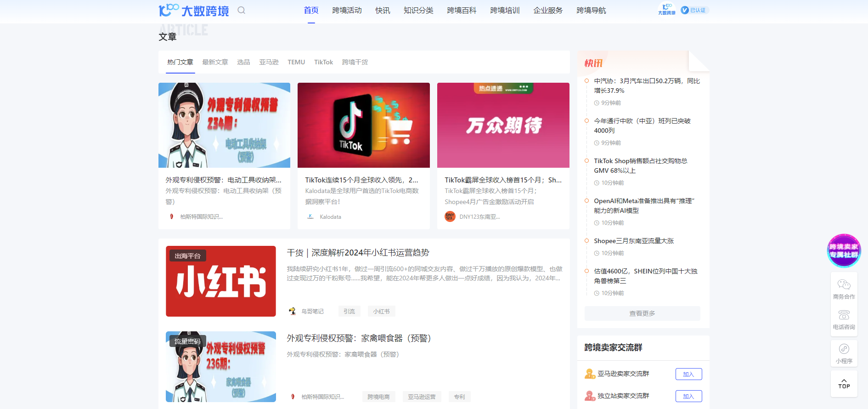868x409 pixels.
Task: Open the 大数跨境 site logo
Action: [194, 10]
